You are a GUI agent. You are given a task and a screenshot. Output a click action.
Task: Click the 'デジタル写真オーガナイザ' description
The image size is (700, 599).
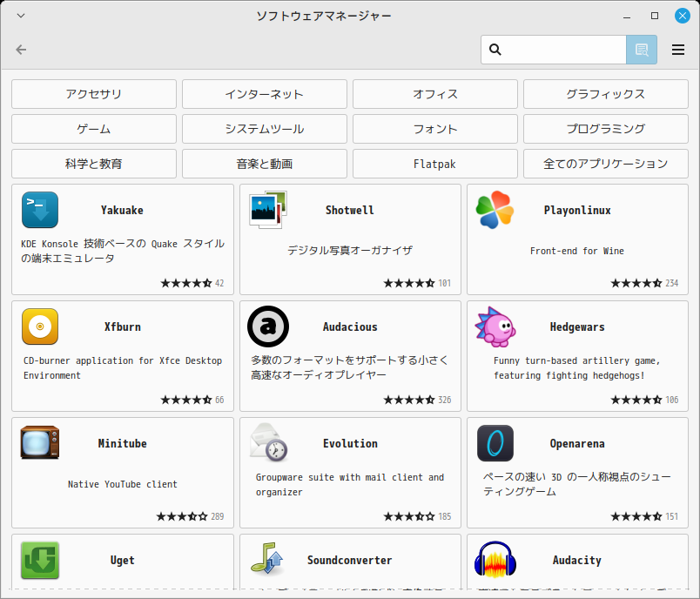(349, 251)
